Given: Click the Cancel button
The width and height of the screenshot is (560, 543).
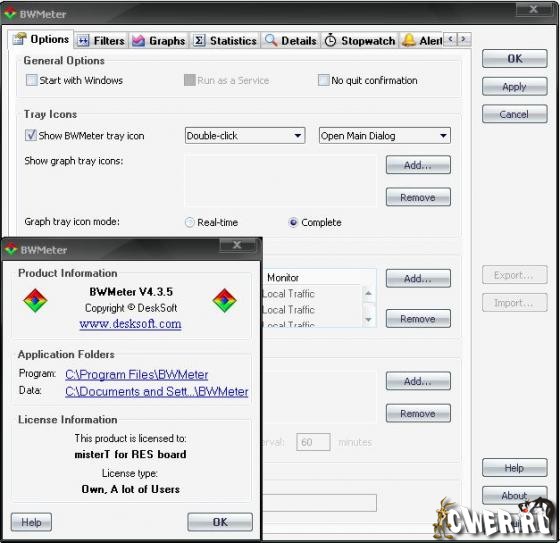Looking at the screenshot, I should click(514, 114).
